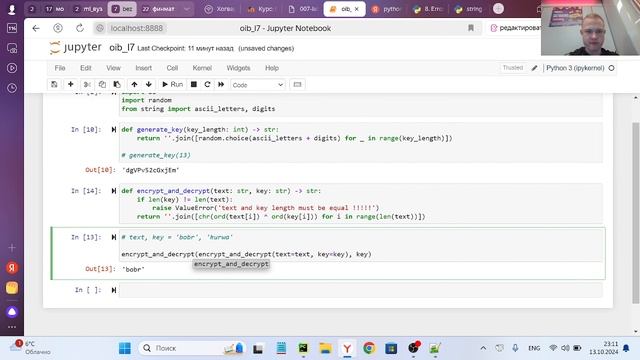Click the localhost:8888 address bar
Screen dimensions: 640x360
(x=136, y=28)
